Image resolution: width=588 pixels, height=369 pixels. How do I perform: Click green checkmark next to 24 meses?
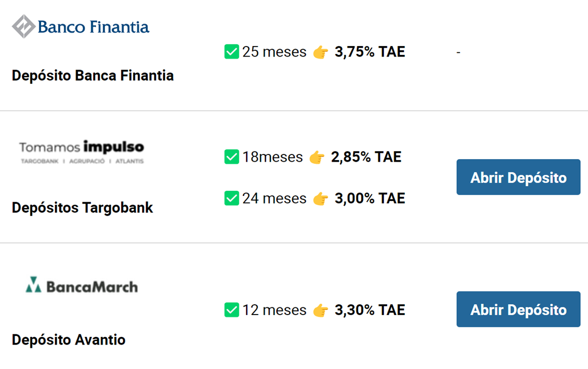click(231, 198)
